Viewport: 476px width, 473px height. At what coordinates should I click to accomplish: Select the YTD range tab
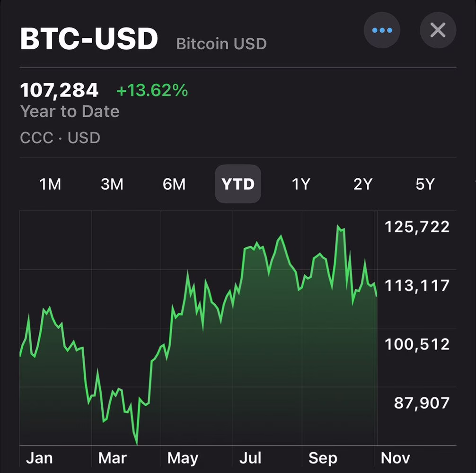pyautogui.click(x=238, y=184)
